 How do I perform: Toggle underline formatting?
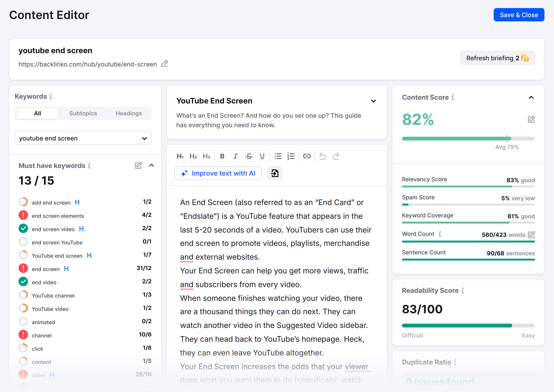pyautogui.click(x=262, y=156)
